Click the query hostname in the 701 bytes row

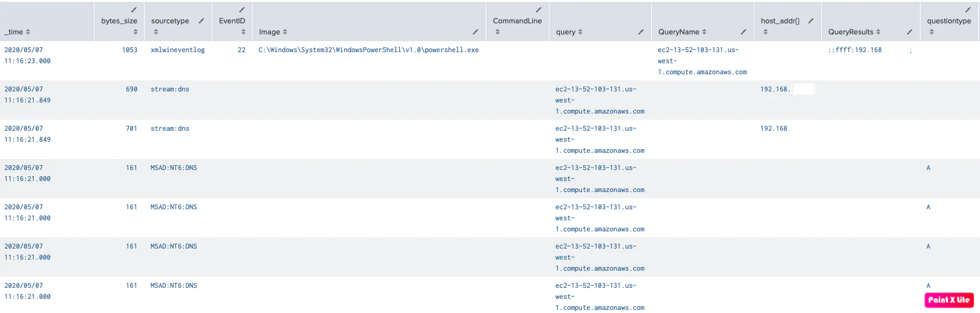pyautogui.click(x=600, y=140)
